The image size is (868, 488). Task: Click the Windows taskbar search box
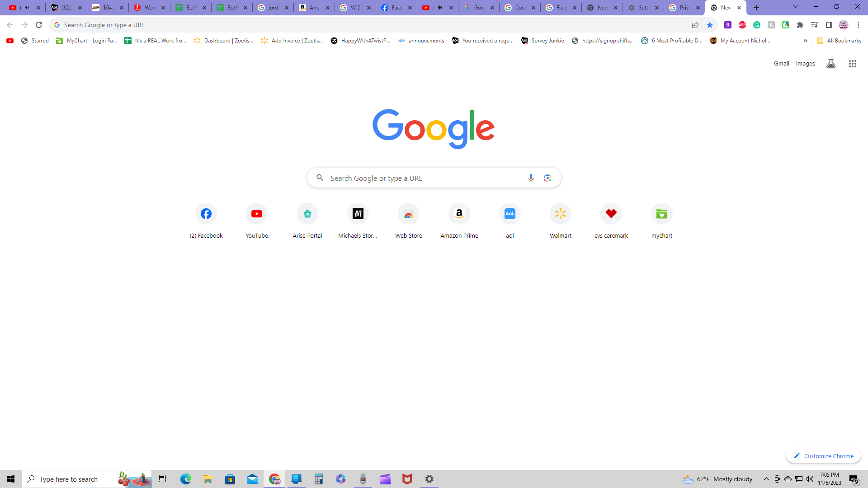pos(87,479)
